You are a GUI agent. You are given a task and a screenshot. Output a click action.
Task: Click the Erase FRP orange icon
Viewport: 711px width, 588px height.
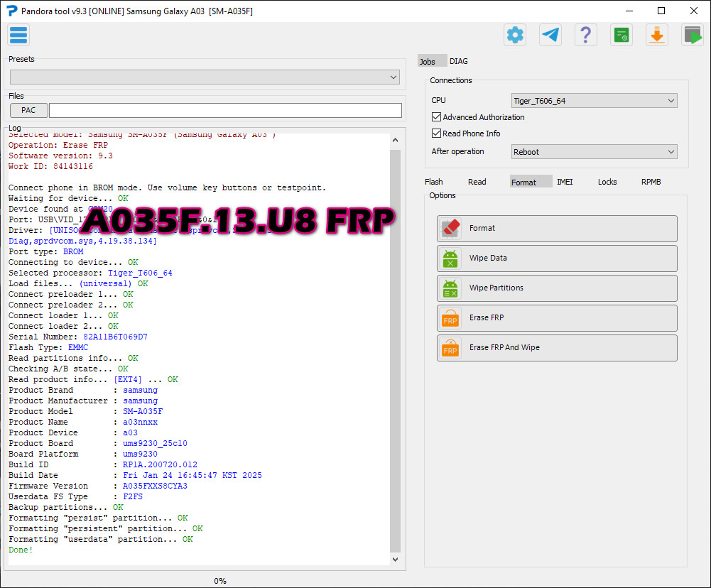(x=450, y=318)
